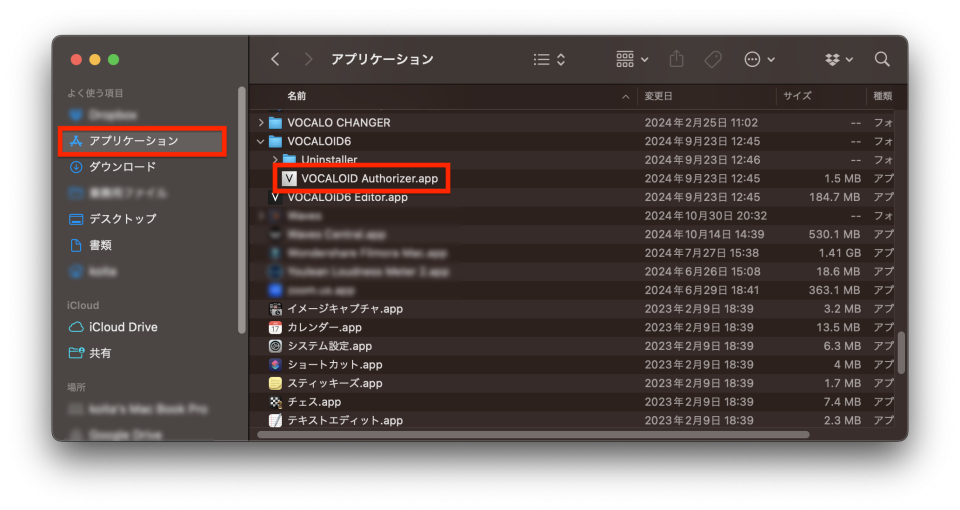960x510 pixels.
Task: Click the 2024年10月30日 20:32 date cell
Action: click(x=705, y=216)
